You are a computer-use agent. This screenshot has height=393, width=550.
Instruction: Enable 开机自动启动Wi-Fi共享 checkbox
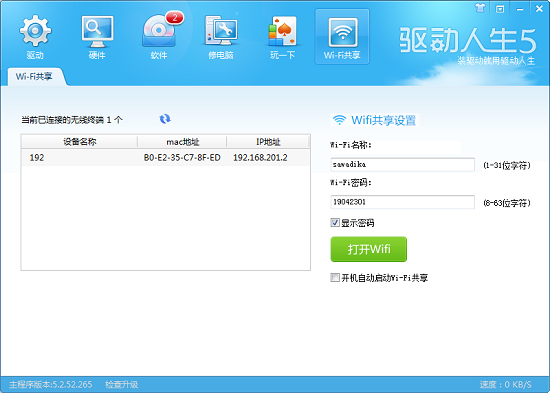(335, 278)
